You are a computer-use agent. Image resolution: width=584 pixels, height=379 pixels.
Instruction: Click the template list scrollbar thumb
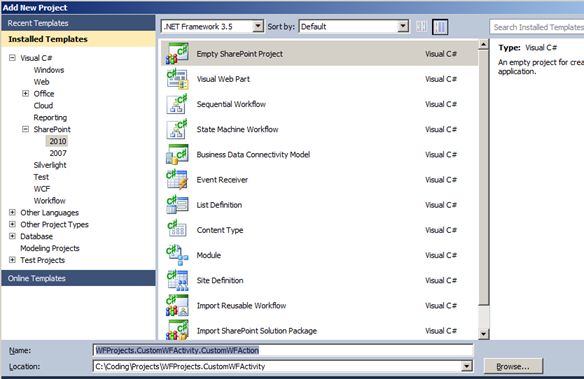click(483, 178)
